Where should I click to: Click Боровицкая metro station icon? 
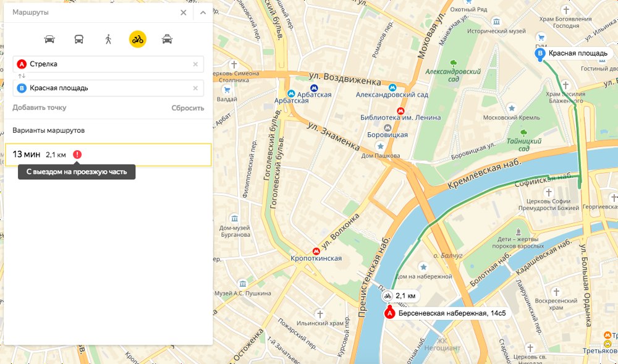pos(387,128)
